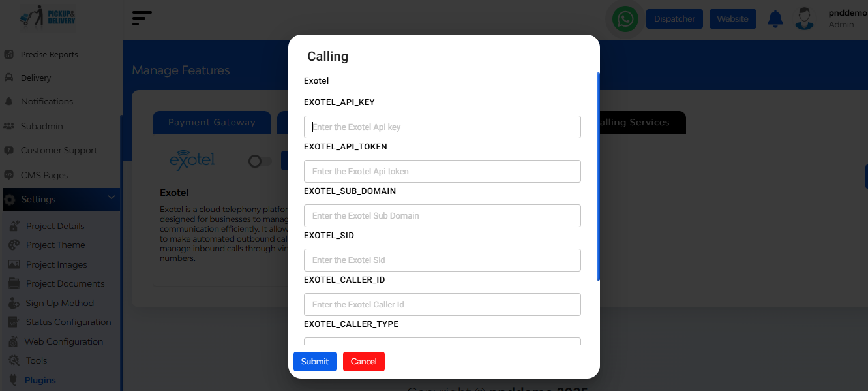868x391 pixels.
Task: Collapse the Settings menu chevron
Action: tap(111, 198)
